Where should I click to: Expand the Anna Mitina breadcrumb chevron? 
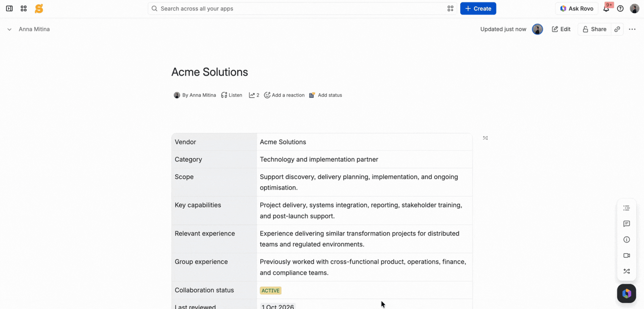pyautogui.click(x=9, y=29)
